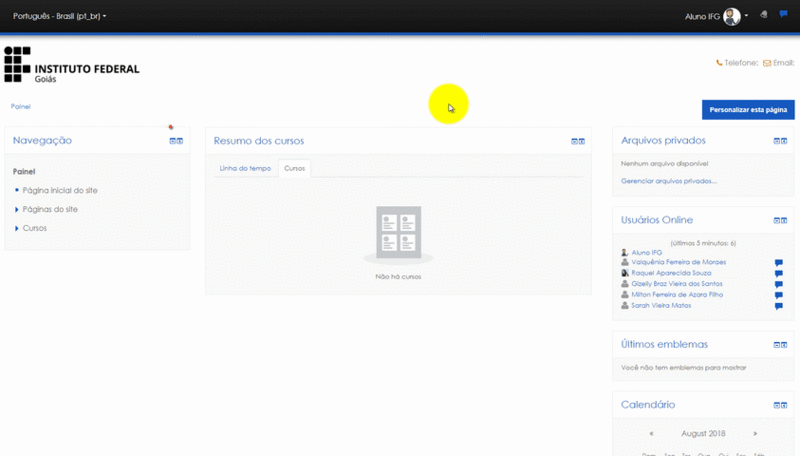Image resolution: width=800 pixels, height=456 pixels.
Task: Click the Personalizar esta página button
Action: 748,110
